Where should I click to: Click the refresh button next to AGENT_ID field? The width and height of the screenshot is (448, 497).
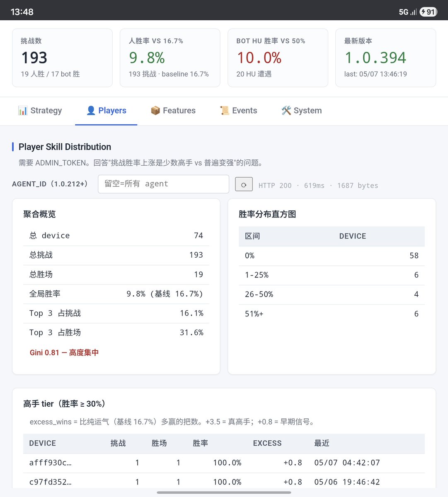244,184
